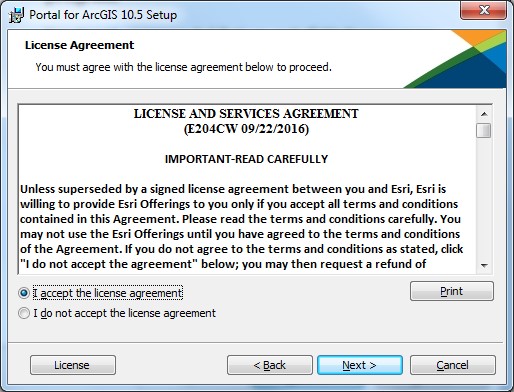Click the license scrollbar thumb
Screen dimensions: 514x392
(x=484, y=130)
